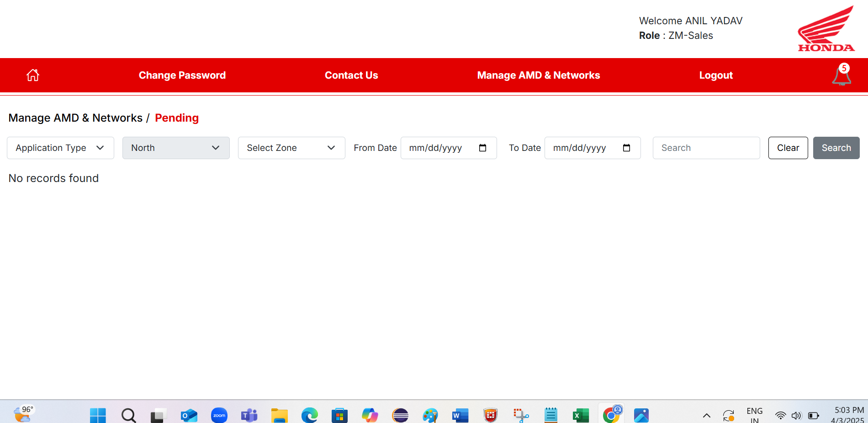The image size is (868, 423).
Task: Open Photos app from taskbar
Action: coord(641,415)
